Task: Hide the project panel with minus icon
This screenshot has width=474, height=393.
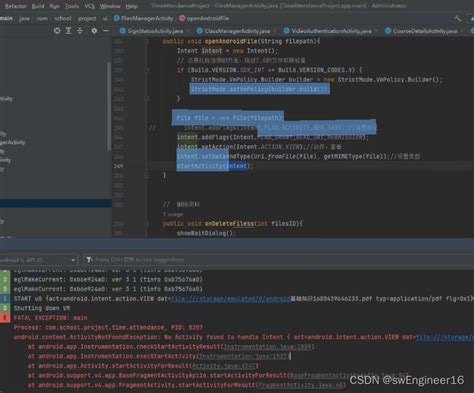Action: pyautogui.click(x=106, y=31)
